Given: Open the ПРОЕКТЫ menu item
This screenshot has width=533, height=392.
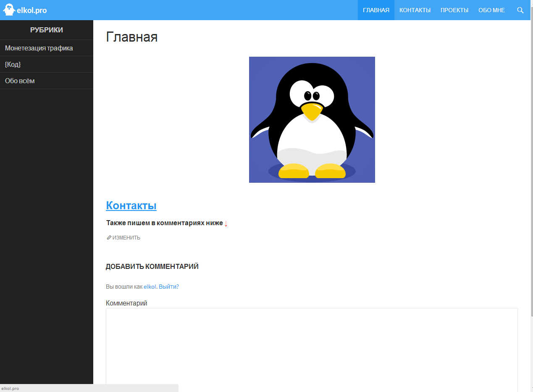Looking at the screenshot, I should [454, 10].
